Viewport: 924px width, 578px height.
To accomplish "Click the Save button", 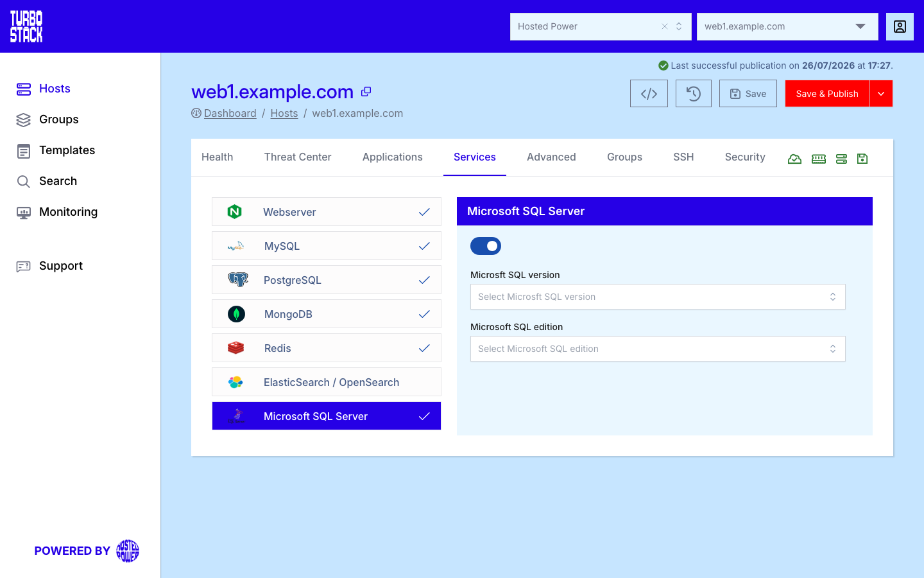I will tap(748, 94).
